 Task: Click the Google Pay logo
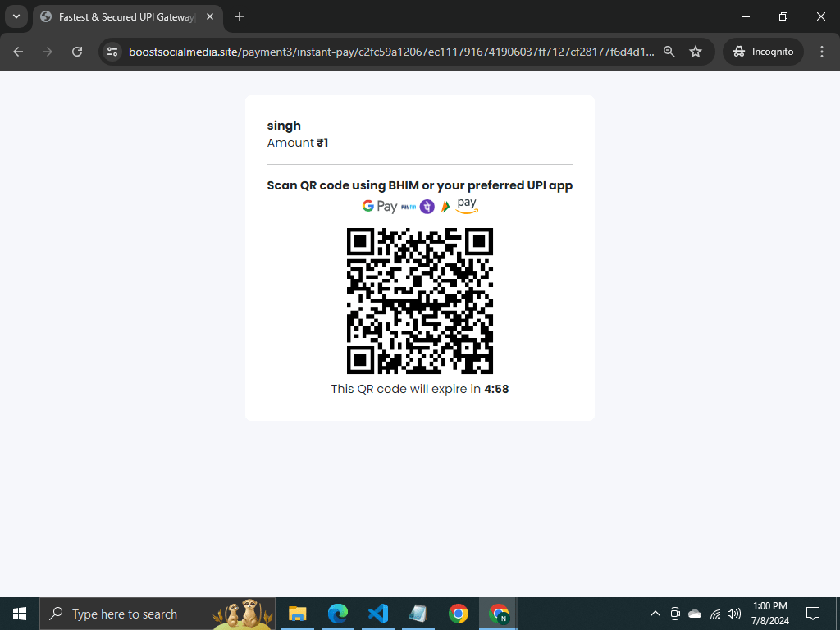(x=379, y=206)
